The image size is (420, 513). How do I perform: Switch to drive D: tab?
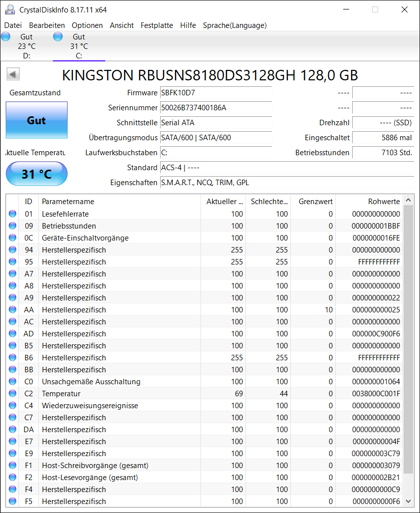(x=26, y=46)
